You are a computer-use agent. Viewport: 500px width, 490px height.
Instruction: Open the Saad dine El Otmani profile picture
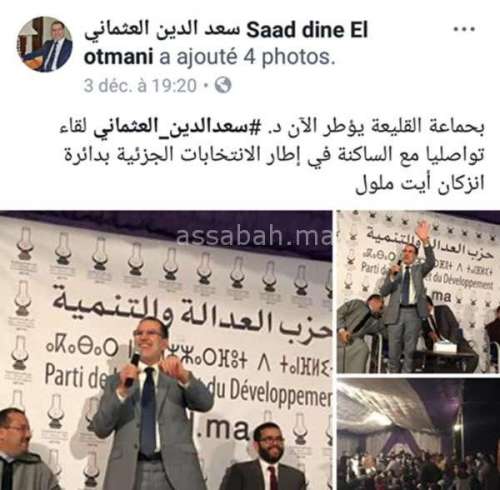(x=45, y=44)
